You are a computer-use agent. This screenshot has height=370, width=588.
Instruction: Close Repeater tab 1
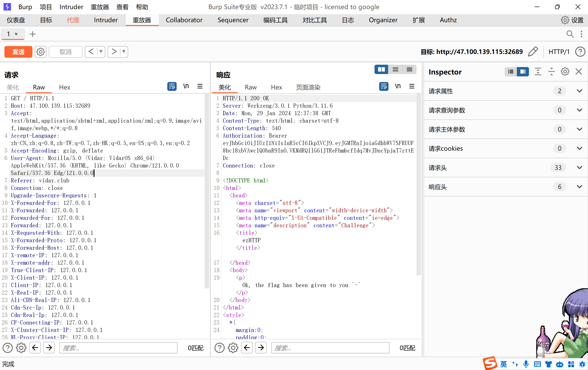(x=16, y=34)
